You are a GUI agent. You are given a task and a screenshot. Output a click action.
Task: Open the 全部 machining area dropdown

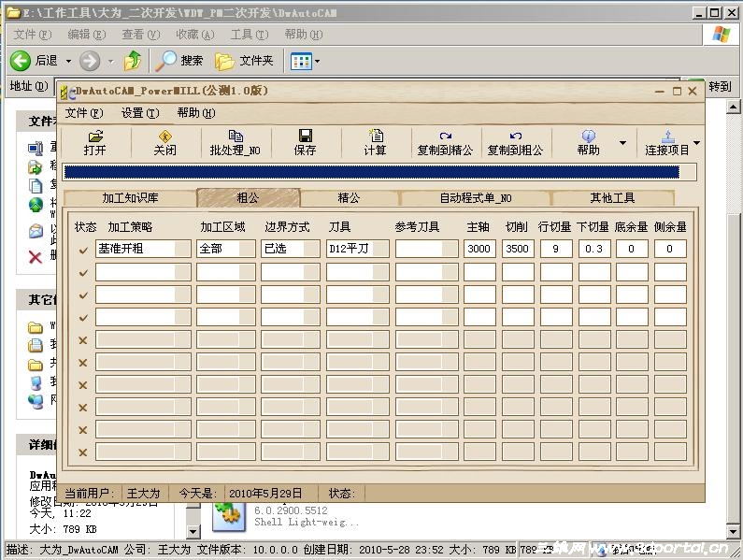coord(247,249)
